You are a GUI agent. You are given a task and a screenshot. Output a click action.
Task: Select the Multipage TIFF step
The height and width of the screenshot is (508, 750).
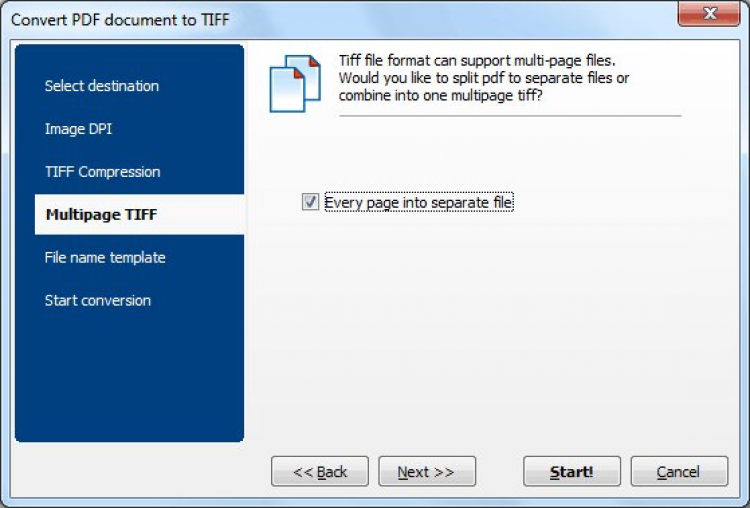100,215
